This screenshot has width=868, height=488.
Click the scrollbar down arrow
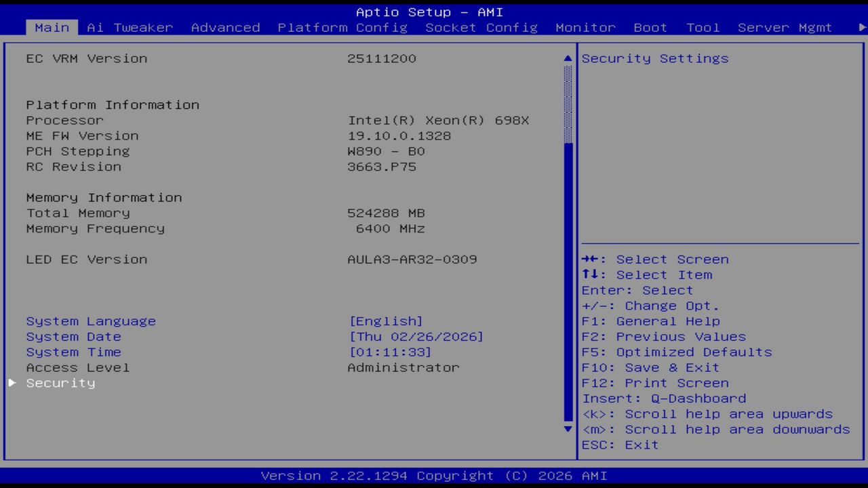(x=567, y=429)
